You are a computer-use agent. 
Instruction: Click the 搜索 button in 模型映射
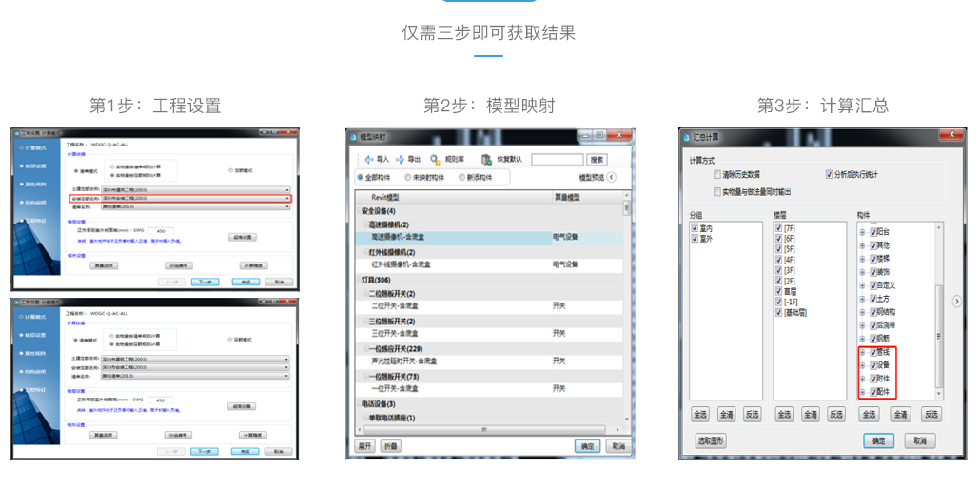(597, 160)
